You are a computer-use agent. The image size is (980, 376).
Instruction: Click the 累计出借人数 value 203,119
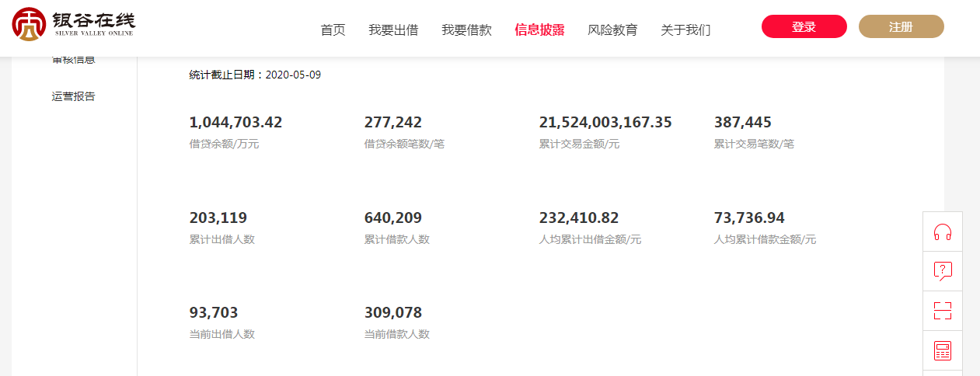[x=218, y=218]
